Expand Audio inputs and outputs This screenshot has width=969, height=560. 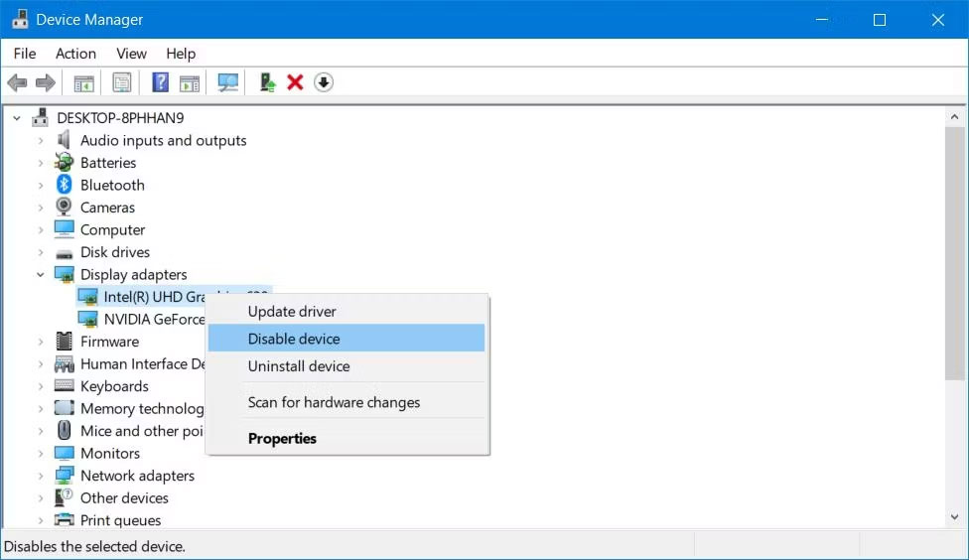(41, 140)
